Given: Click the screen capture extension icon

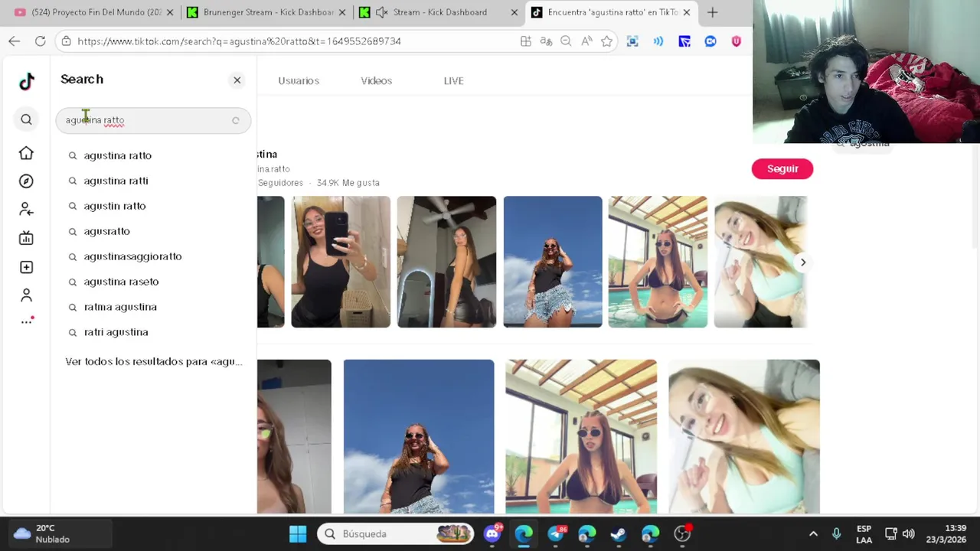Looking at the screenshot, I should click(632, 41).
